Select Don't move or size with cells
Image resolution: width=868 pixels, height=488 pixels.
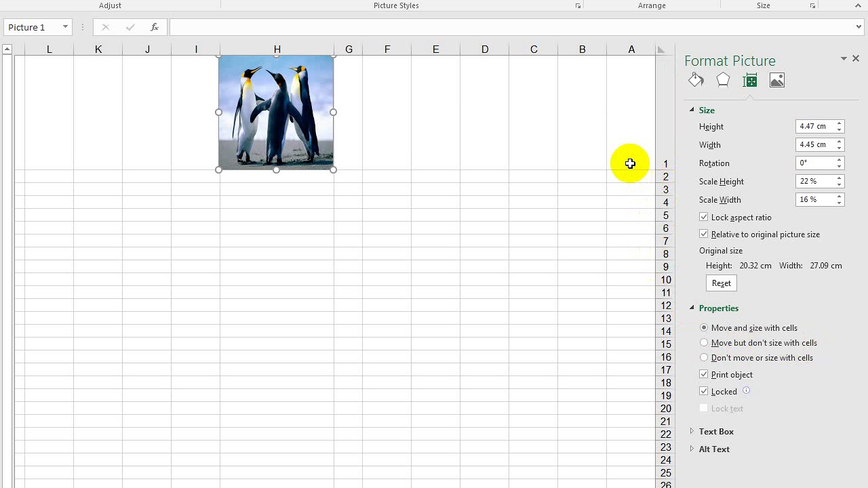(x=704, y=357)
